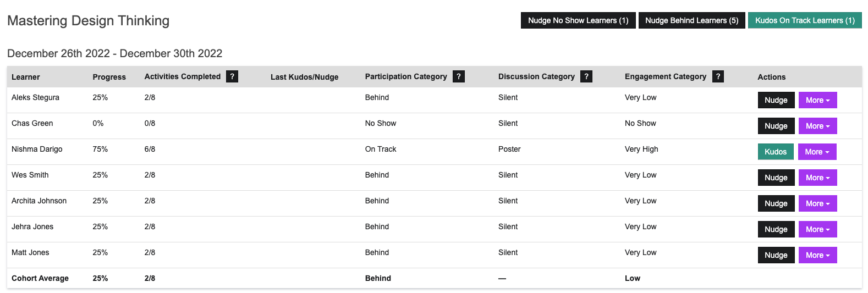Click the Engagement Category question mark icon
The width and height of the screenshot is (868, 293).
[718, 76]
